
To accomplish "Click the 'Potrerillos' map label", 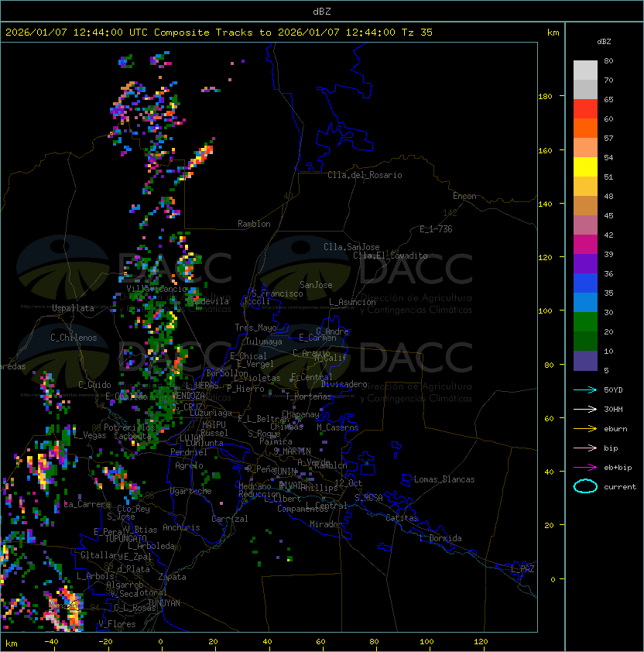I will point(129,427).
